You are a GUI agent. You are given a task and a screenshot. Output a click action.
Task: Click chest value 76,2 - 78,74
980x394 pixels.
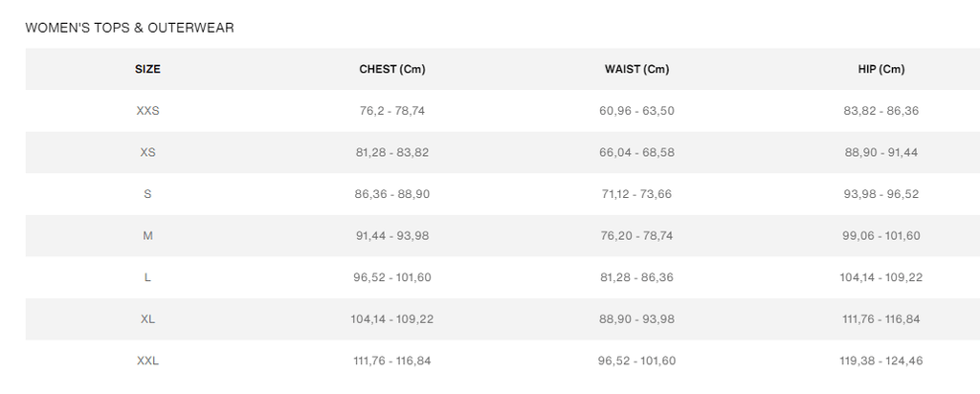tap(391, 111)
